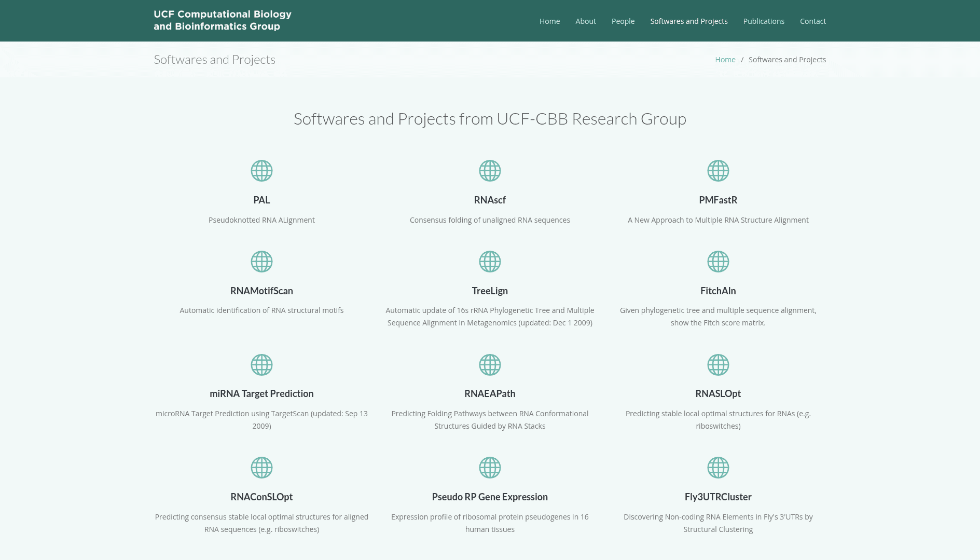The width and height of the screenshot is (980, 560).
Task: Select Softwares and Projects in the navbar
Action: (x=688, y=21)
